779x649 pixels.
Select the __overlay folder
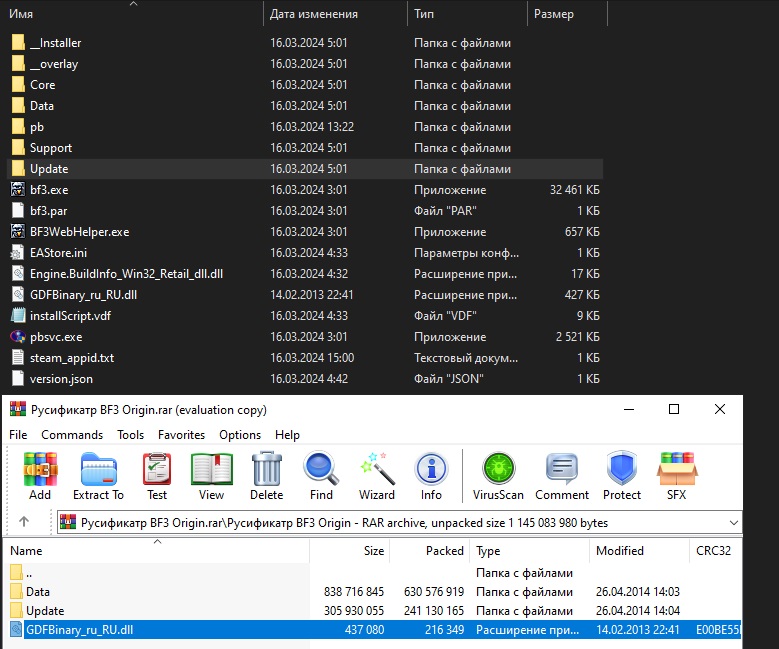(54, 64)
